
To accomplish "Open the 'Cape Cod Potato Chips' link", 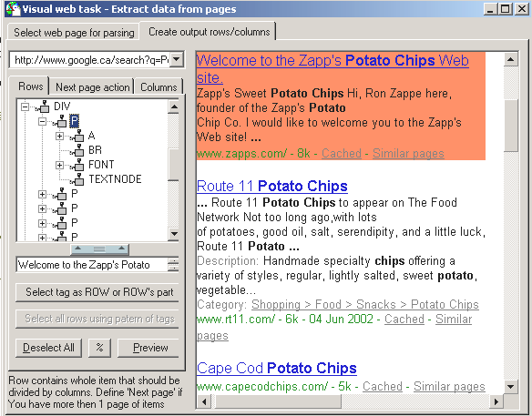I will pyautogui.click(x=277, y=368).
